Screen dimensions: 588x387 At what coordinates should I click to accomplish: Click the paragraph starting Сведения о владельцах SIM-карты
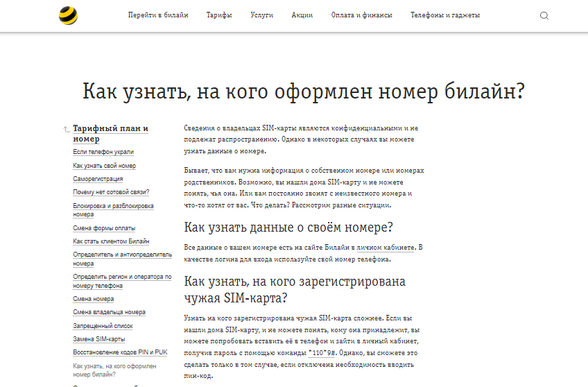pyautogui.click(x=301, y=139)
